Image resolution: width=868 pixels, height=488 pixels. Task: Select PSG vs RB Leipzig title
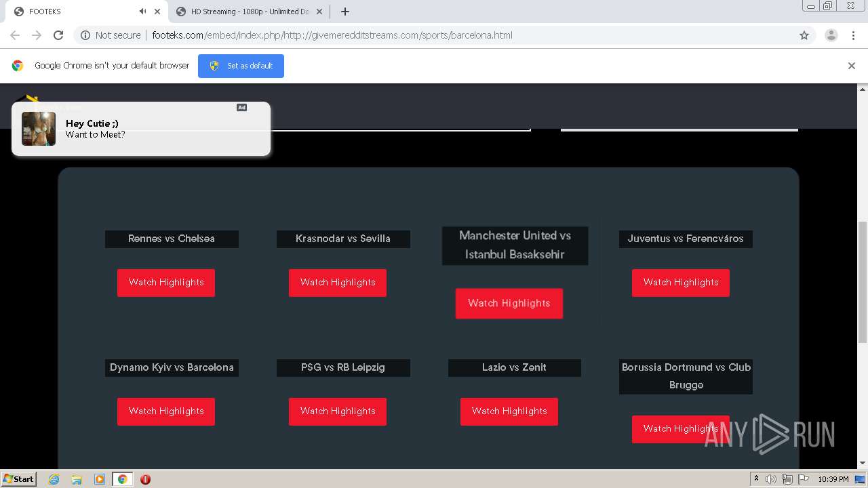(x=343, y=367)
